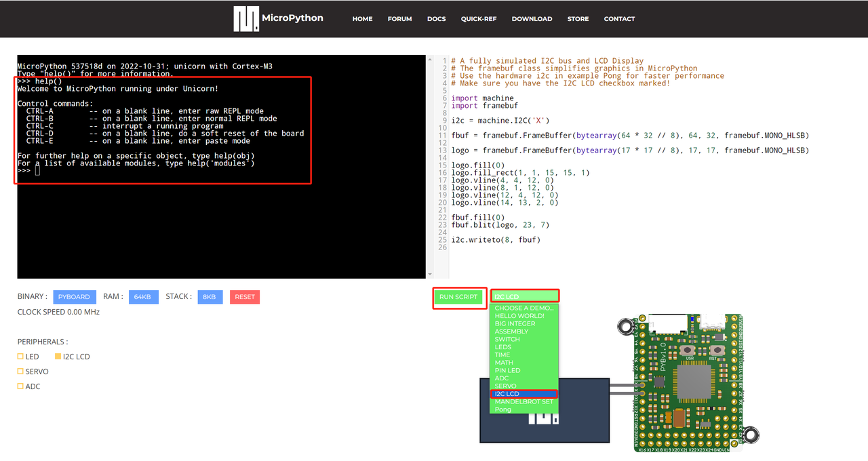Image resolution: width=868 pixels, height=461 pixels.
Task: Select PIN LED demo option
Action: point(524,370)
